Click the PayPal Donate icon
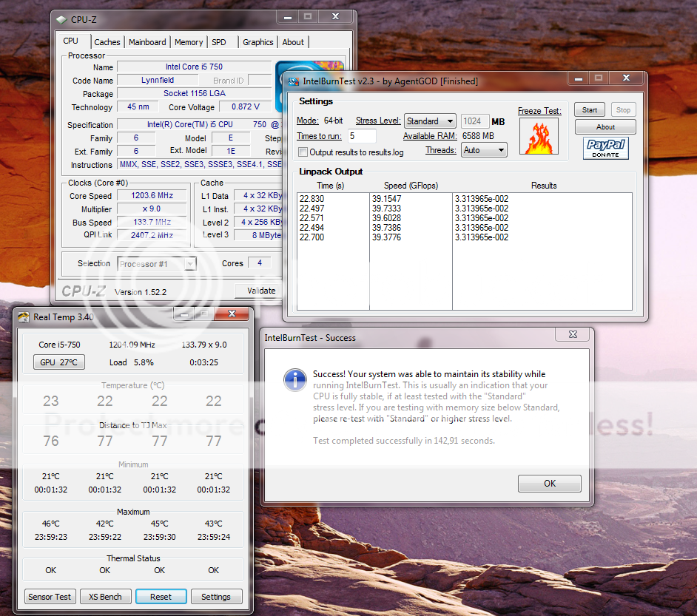697x616 pixels. pos(605,148)
